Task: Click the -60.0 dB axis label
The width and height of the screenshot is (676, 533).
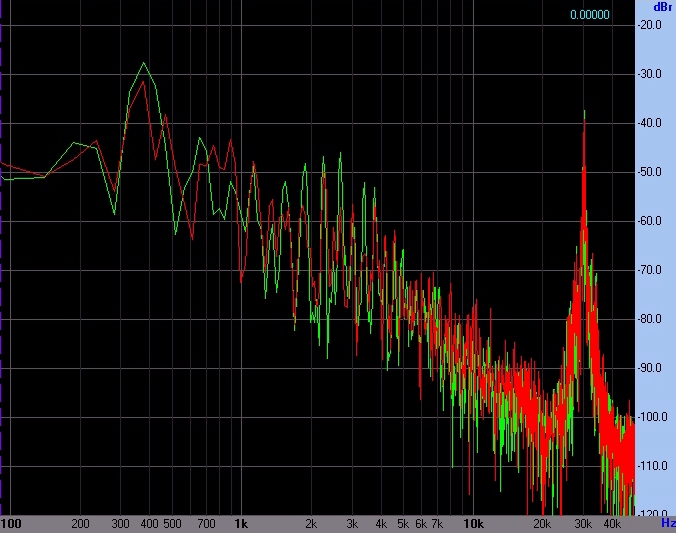Action: [649, 221]
